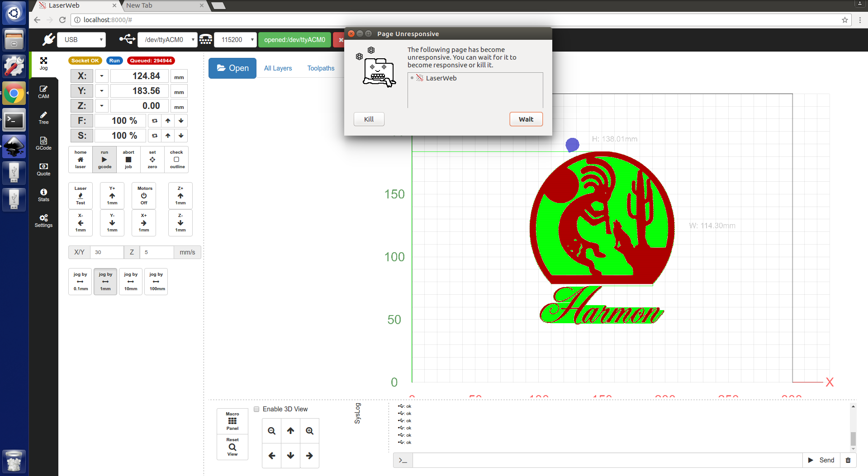This screenshot has width=868, height=476.
Task: Select jog by 100mm step
Action: [x=156, y=282]
